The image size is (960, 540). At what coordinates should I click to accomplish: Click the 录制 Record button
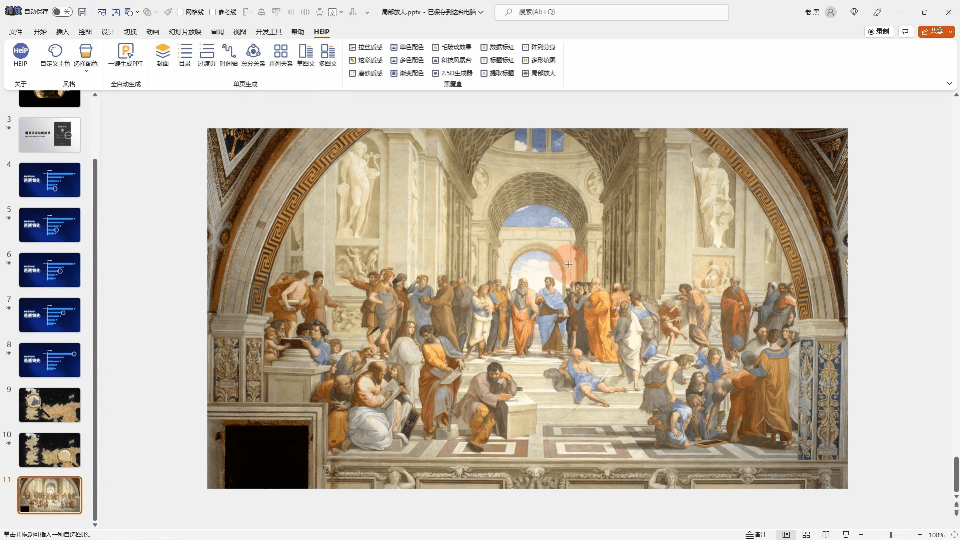coord(879,31)
